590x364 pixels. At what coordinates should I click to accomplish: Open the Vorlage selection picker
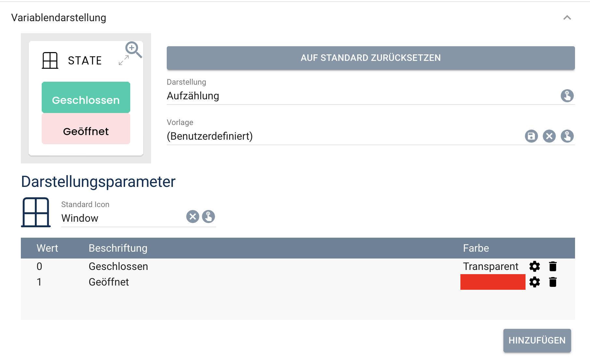567,136
